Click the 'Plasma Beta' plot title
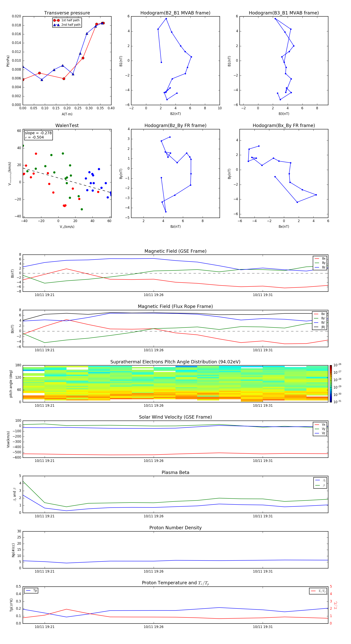 tap(175, 472)
